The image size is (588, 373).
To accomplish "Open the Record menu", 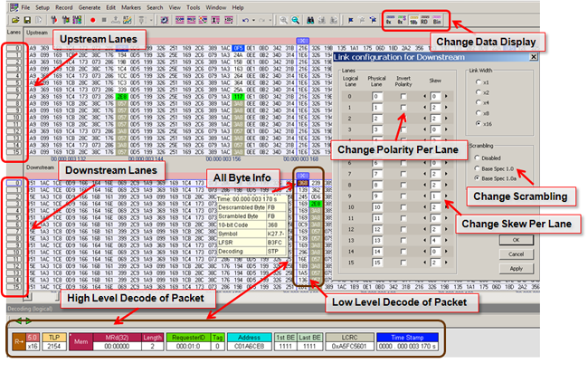I will click(63, 7).
